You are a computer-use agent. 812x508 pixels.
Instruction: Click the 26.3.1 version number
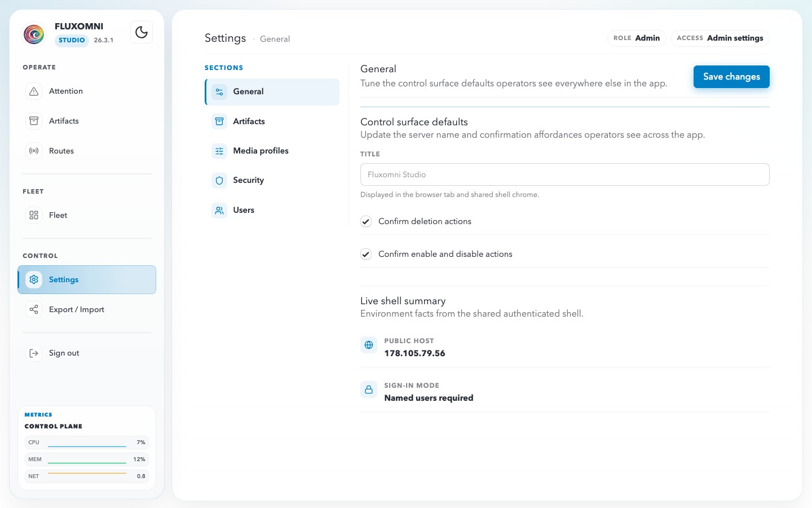tap(103, 40)
